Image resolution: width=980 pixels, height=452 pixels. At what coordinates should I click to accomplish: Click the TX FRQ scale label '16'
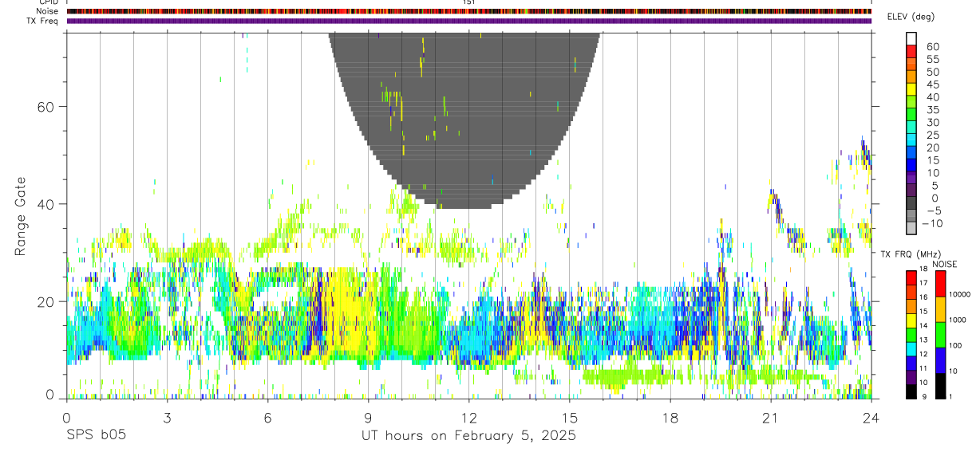924,297
